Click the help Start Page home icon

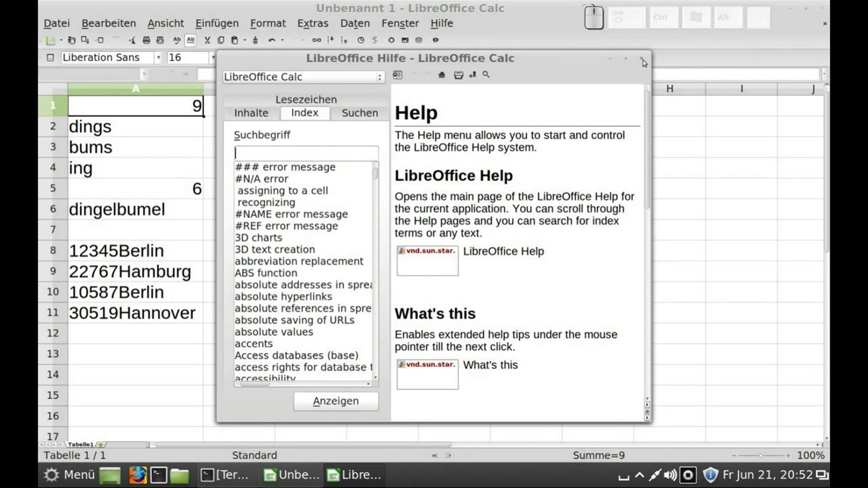click(x=442, y=75)
